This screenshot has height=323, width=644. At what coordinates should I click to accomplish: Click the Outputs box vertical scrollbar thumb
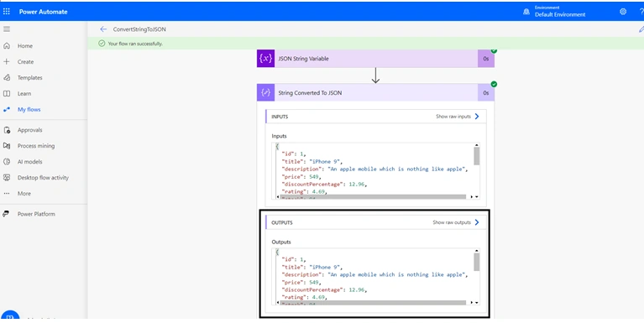[476, 263]
